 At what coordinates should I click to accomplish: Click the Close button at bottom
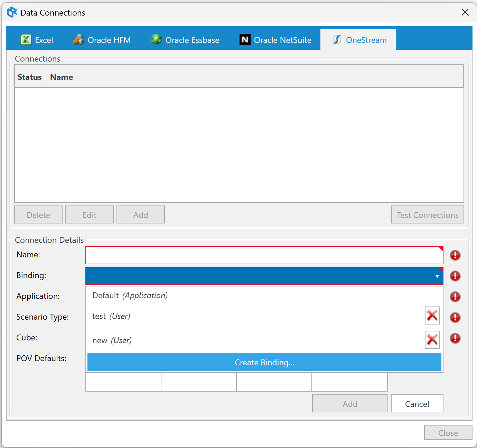point(448,433)
